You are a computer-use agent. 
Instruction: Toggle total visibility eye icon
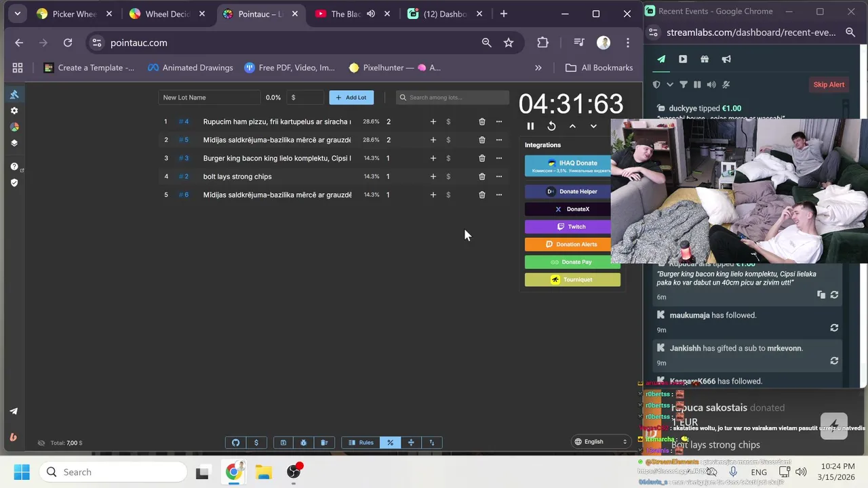tap(41, 443)
